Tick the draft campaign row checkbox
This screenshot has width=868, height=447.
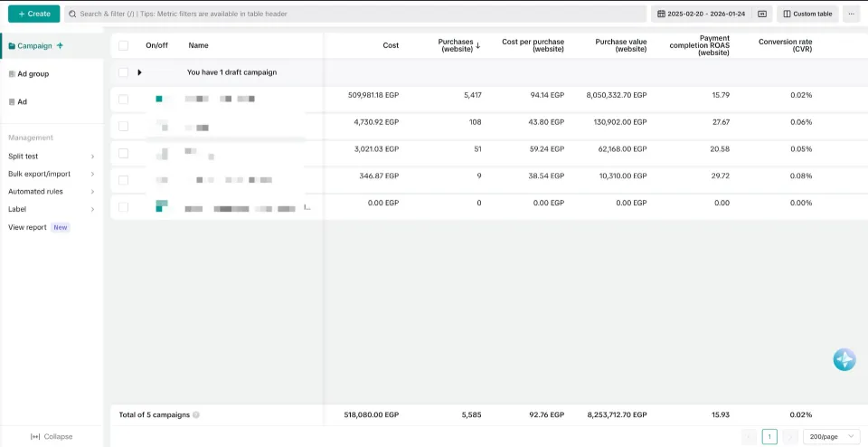124,72
